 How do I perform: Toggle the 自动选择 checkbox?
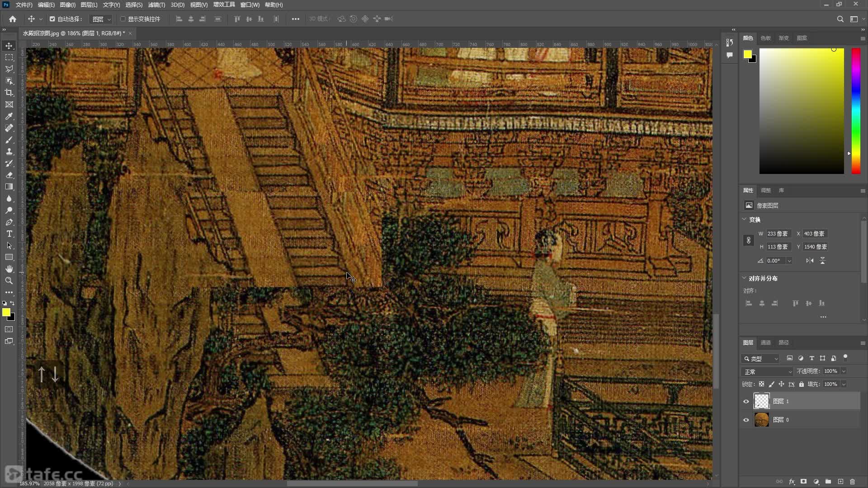click(52, 19)
